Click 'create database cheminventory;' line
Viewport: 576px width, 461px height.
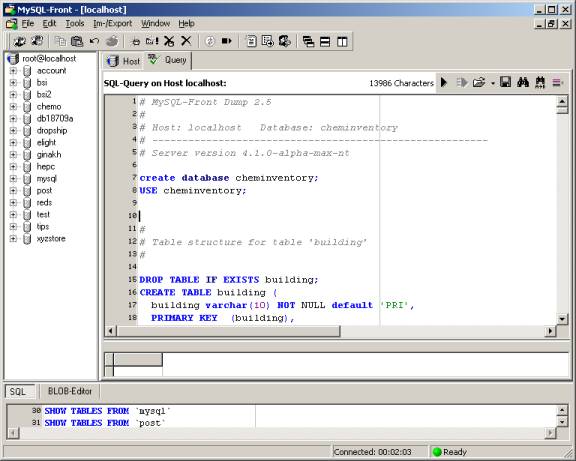pos(228,178)
